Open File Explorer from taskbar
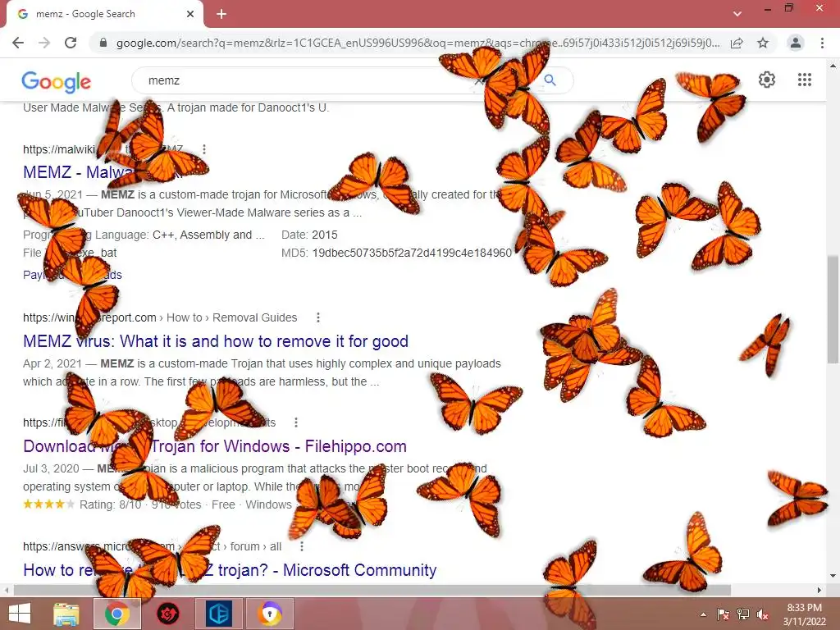The height and width of the screenshot is (630, 840). point(66,614)
